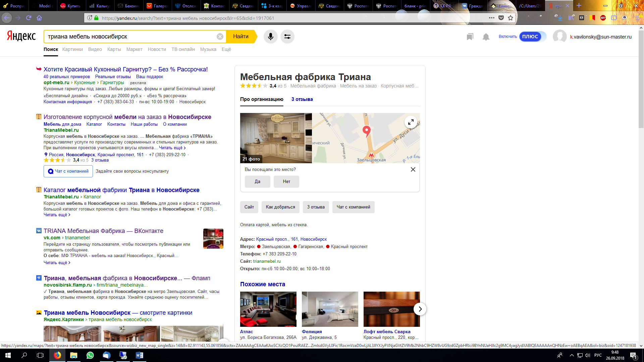Image resolution: width=644 pixels, height=362 pixels.
Task: Open the 'Хотите Красивый Кухонный Гарнитур?' ad link
Action: [x=126, y=69]
